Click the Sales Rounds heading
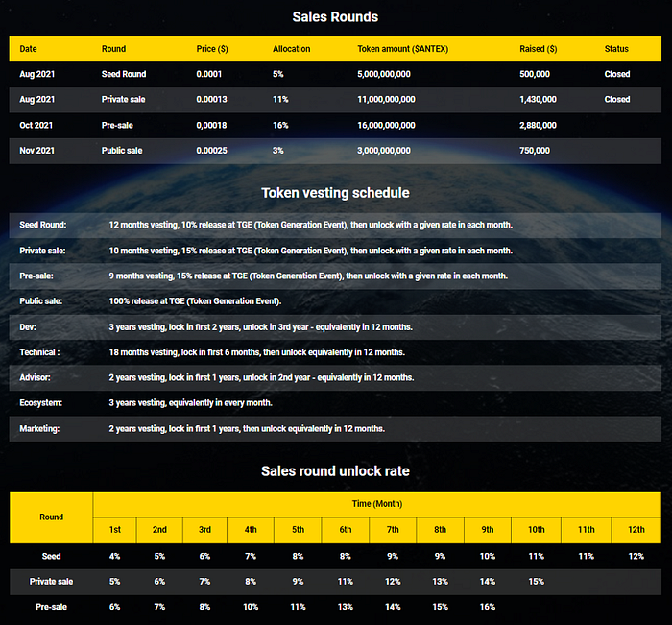The width and height of the screenshot is (672, 625). coord(335,17)
